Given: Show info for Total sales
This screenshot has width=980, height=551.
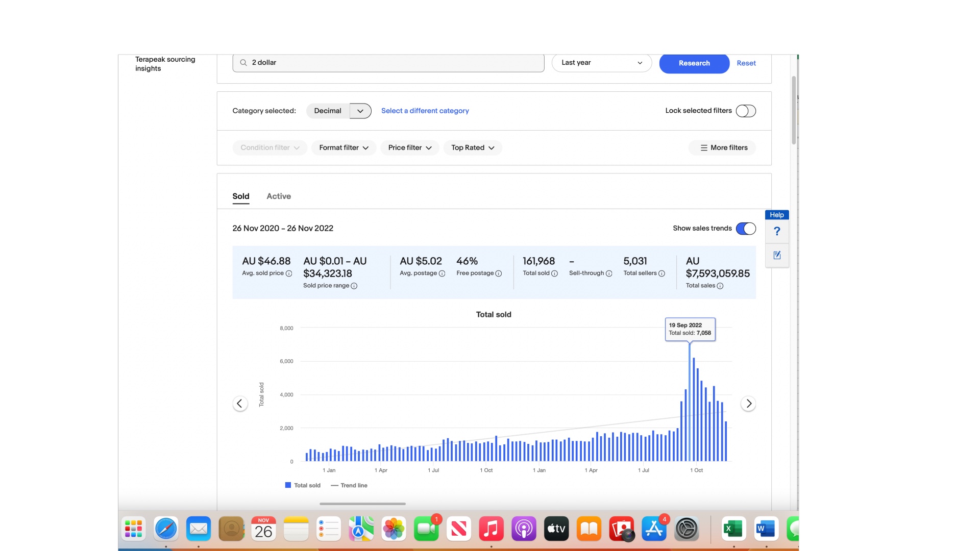Looking at the screenshot, I should tap(720, 286).
